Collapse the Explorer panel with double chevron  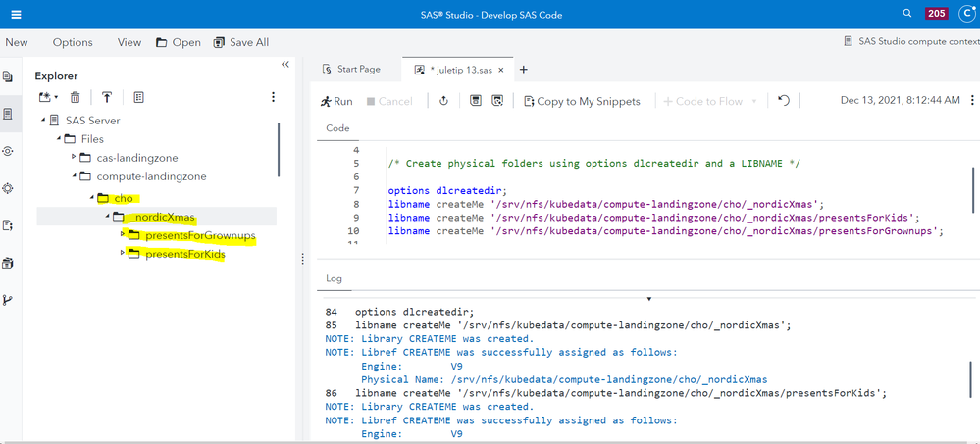[x=285, y=65]
